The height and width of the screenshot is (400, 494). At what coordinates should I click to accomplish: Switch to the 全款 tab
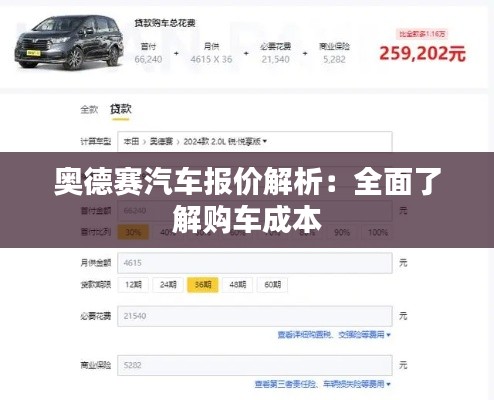[x=89, y=109]
